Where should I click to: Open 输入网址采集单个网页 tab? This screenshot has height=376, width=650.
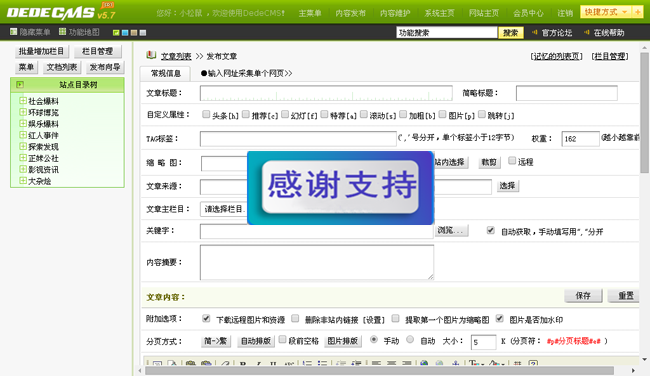247,73
